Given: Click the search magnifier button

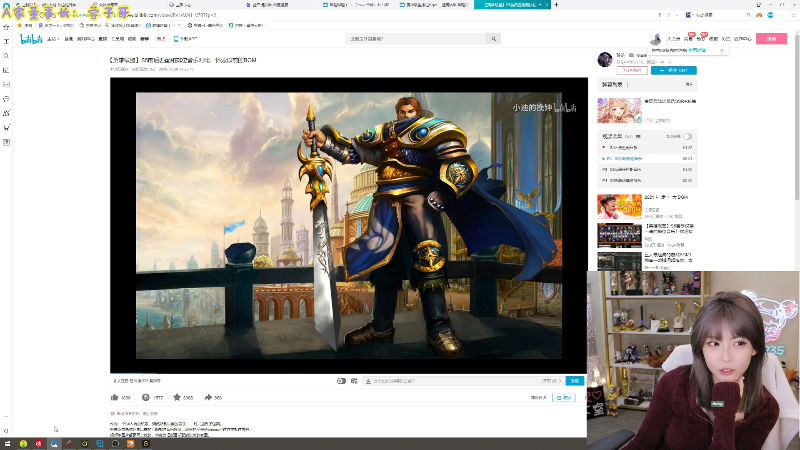Looking at the screenshot, I should (x=493, y=39).
